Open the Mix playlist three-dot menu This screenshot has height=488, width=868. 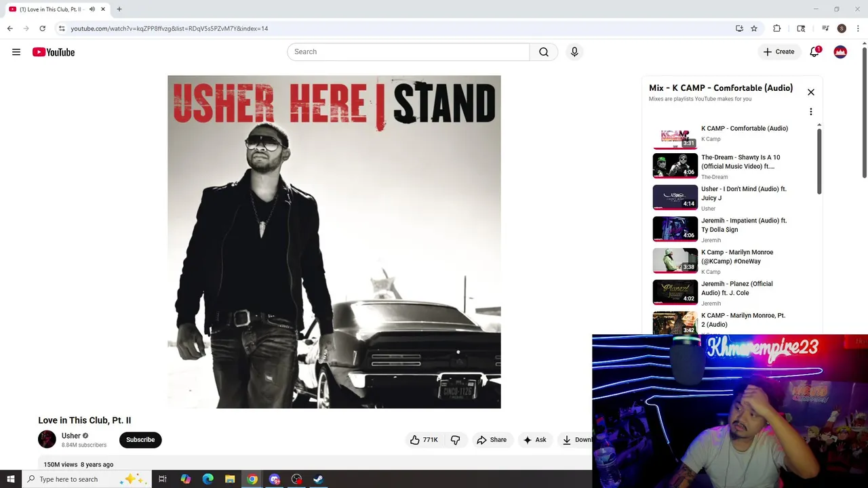(810, 112)
